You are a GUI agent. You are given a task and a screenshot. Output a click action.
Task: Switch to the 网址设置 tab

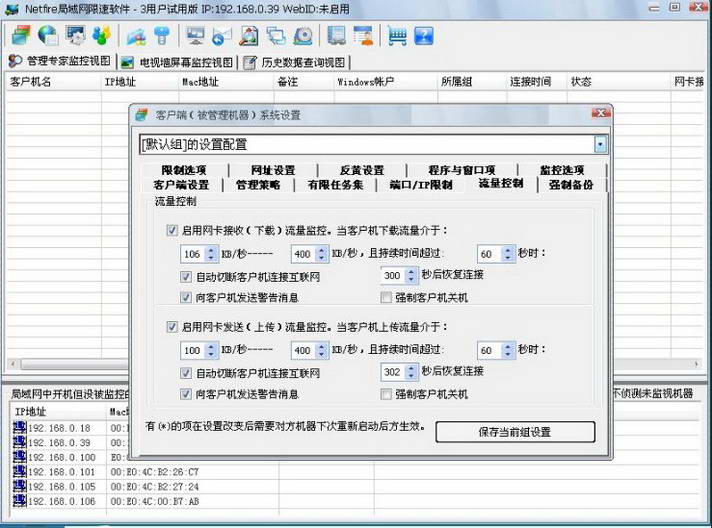273,170
